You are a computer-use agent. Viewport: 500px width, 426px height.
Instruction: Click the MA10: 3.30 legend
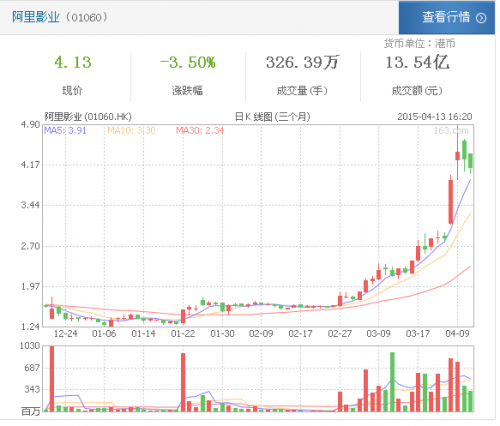click(132, 130)
